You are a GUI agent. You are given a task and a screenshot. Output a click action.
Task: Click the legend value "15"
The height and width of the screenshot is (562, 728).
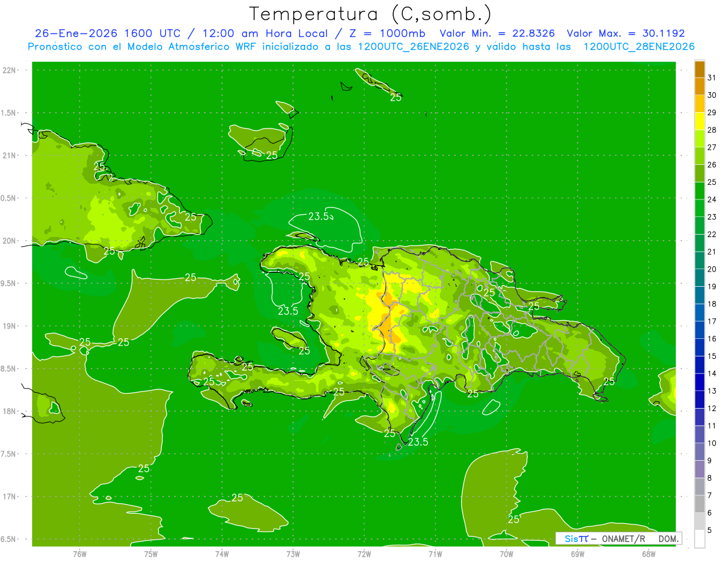coord(712,356)
